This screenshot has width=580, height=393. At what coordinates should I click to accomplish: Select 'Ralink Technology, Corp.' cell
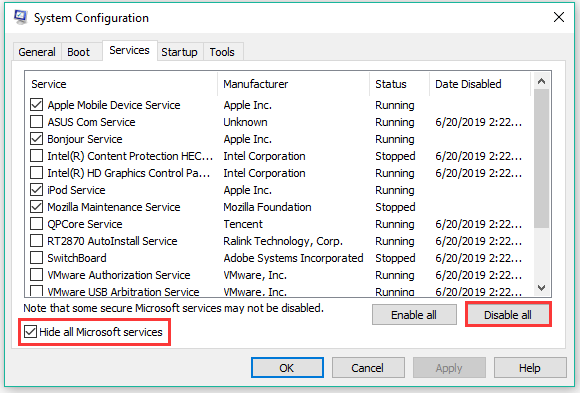283,241
